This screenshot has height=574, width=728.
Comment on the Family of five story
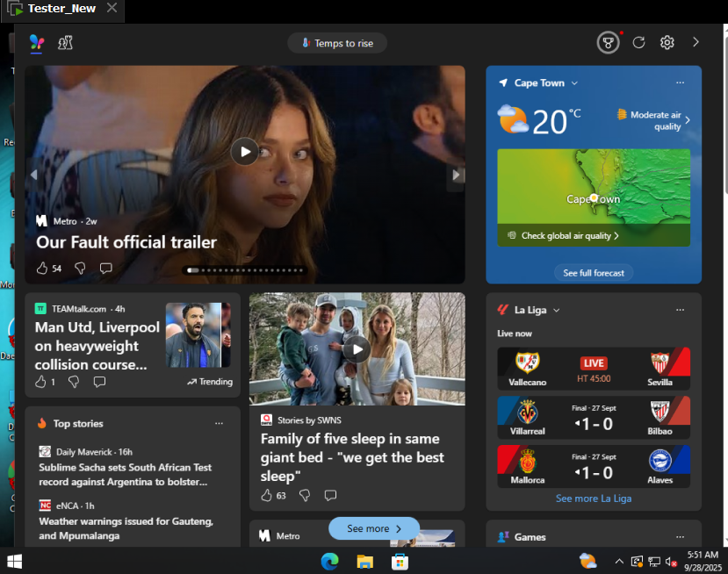pyautogui.click(x=330, y=496)
